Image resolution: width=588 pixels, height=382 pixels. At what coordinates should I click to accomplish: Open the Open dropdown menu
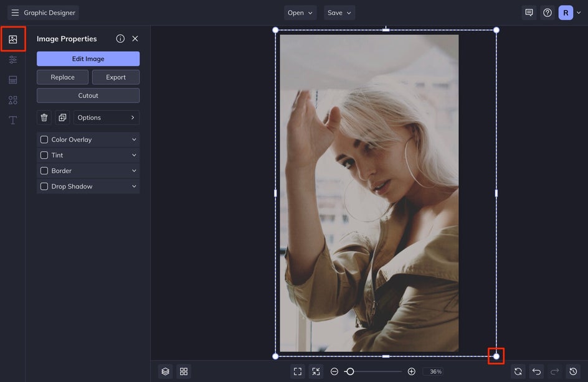(300, 12)
